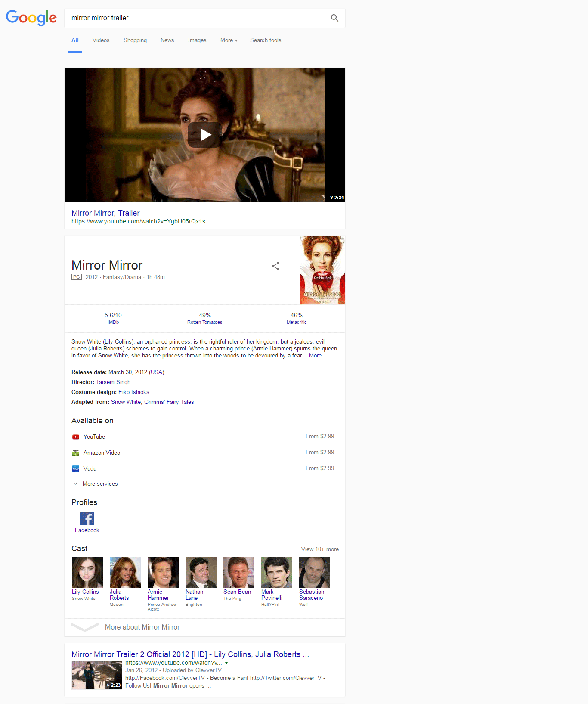Open the Tarsem Singh director link
588x704 pixels.
click(x=113, y=382)
